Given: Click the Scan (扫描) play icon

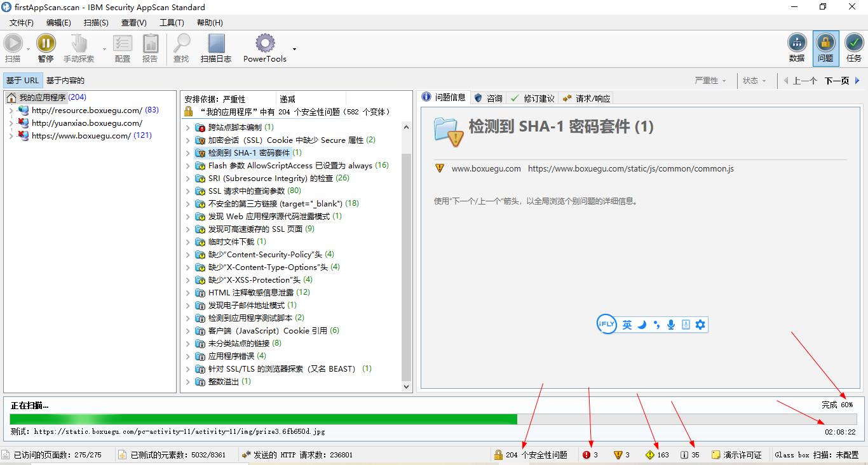Looking at the screenshot, I should click(13, 43).
